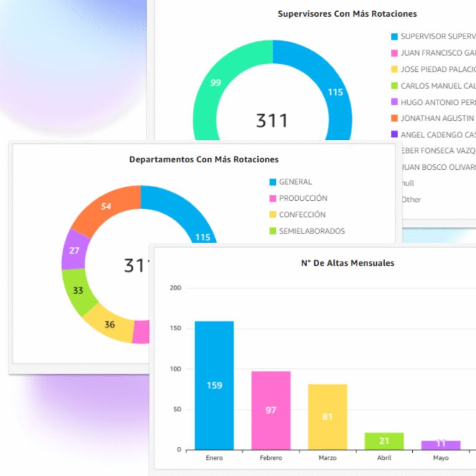This screenshot has height=476, width=476.
Task: Select the SUPERVISOR SUPERV legend swatch
Action: click(x=394, y=37)
